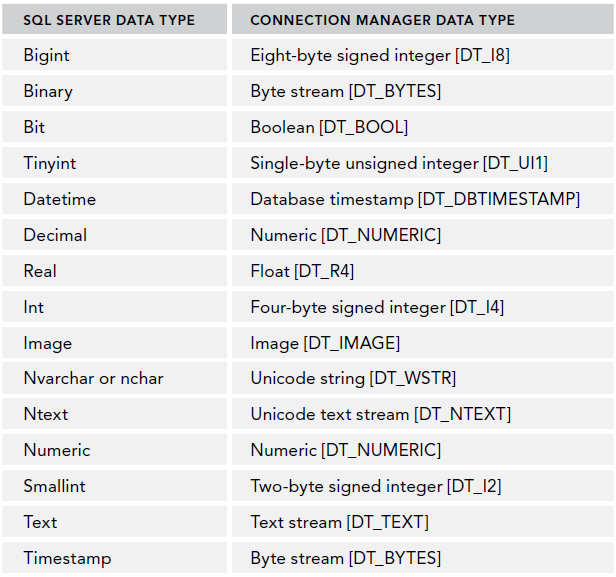Click the Eight-byte signed integer [DT_I8] cell
Viewport: 616px width, 577px height.
(x=379, y=55)
